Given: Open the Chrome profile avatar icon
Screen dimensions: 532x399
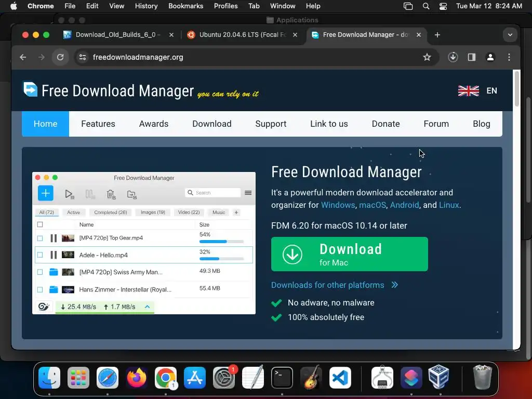Looking at the screenshot, I should pos(490,57).
